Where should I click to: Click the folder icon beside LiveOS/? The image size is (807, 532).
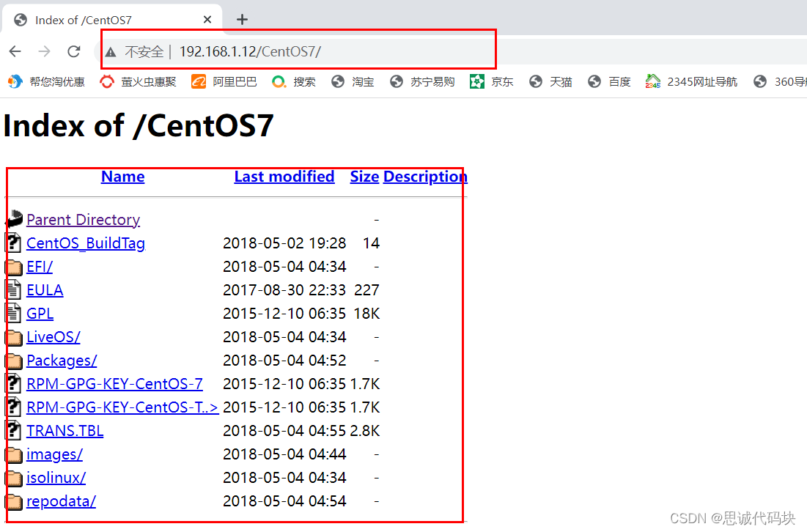15,338
